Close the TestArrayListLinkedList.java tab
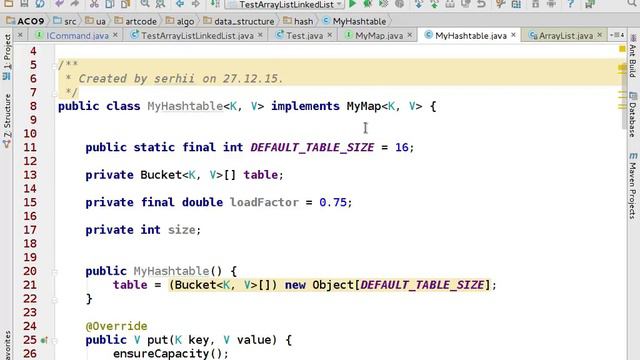 click(x=260, y=35)
